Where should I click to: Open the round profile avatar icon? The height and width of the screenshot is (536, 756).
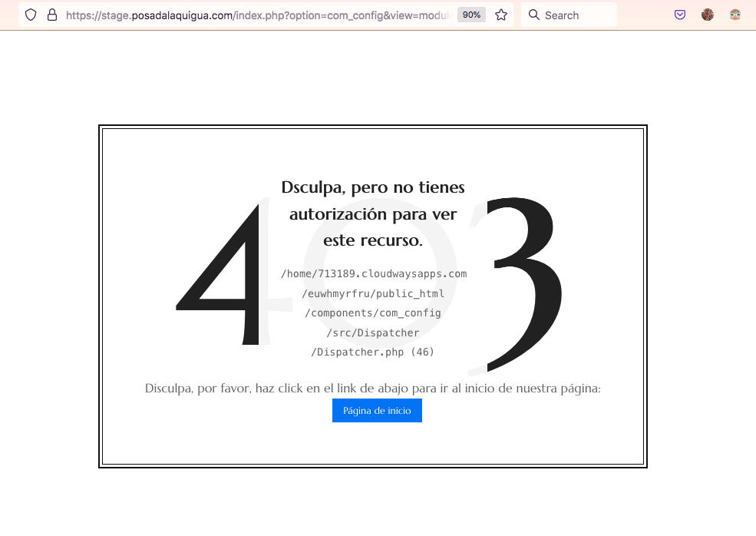(x=708, y=15)
